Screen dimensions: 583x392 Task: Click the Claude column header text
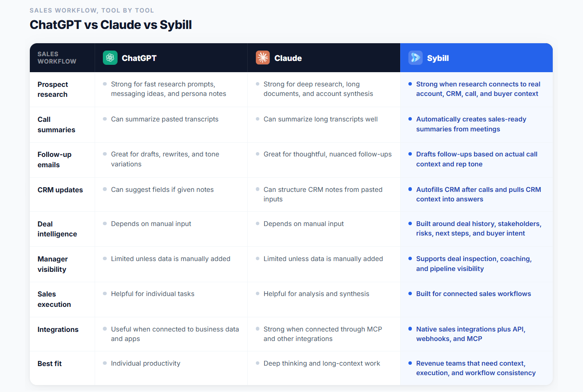click(288, 58)
